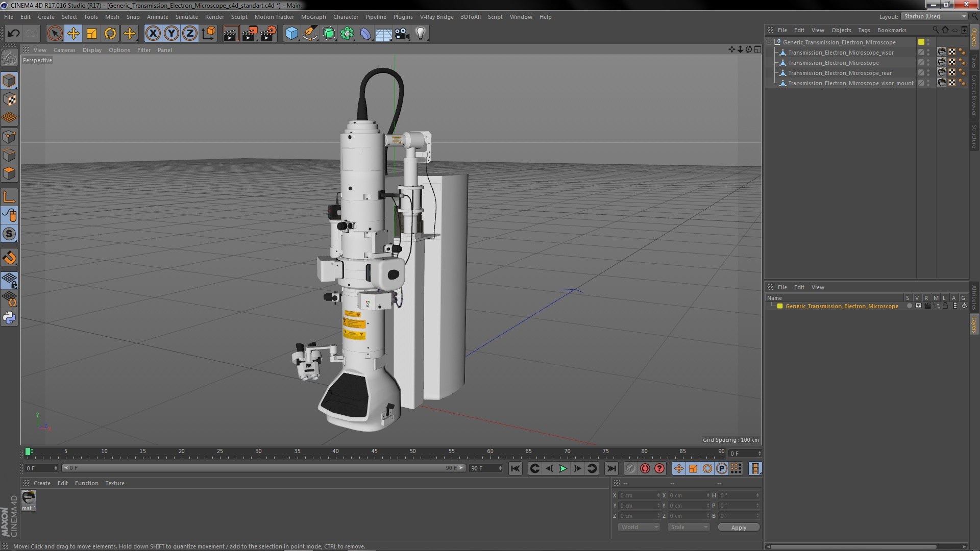Add a Cube primitive object

pyautogui.click(x=291, y=34)
